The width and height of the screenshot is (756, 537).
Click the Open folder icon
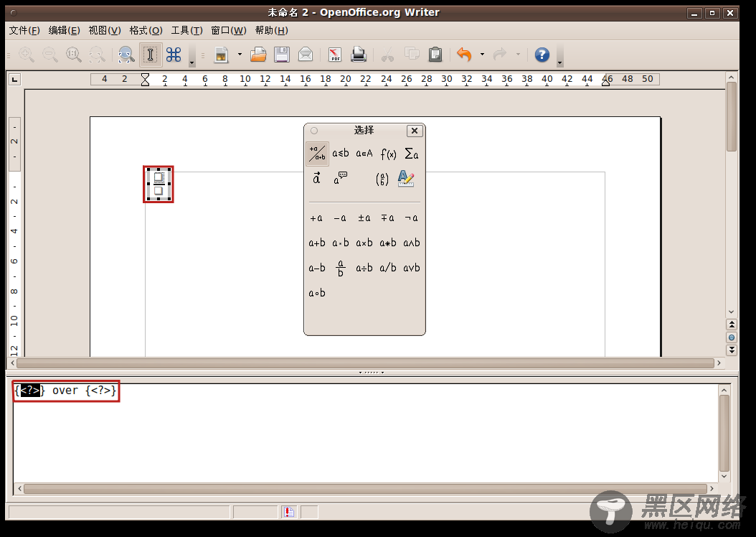pyautogui.click(x=258, y=55)
